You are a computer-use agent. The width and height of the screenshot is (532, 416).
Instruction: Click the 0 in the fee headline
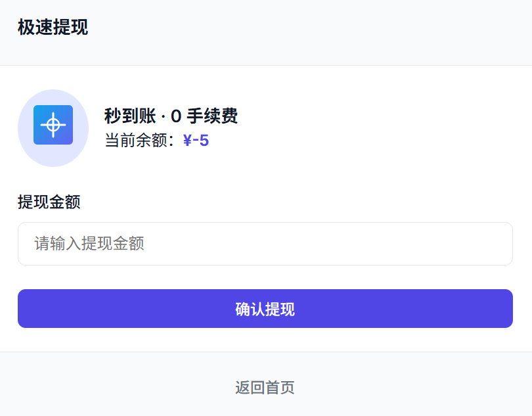click(175, 116)
